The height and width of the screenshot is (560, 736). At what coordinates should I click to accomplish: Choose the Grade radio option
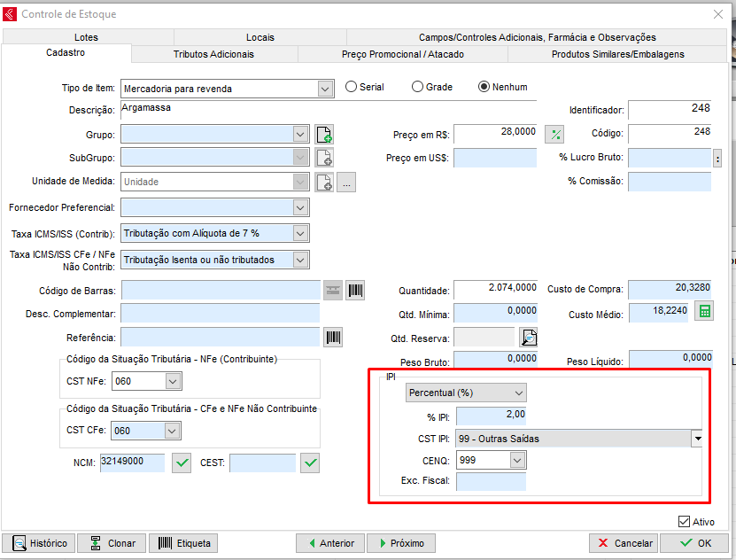point(418,87)
